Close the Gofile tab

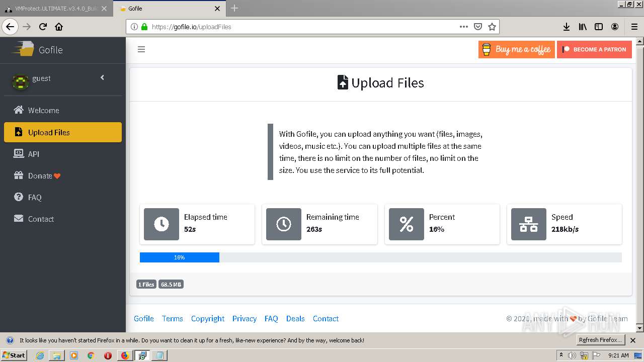tap(217, 9)
